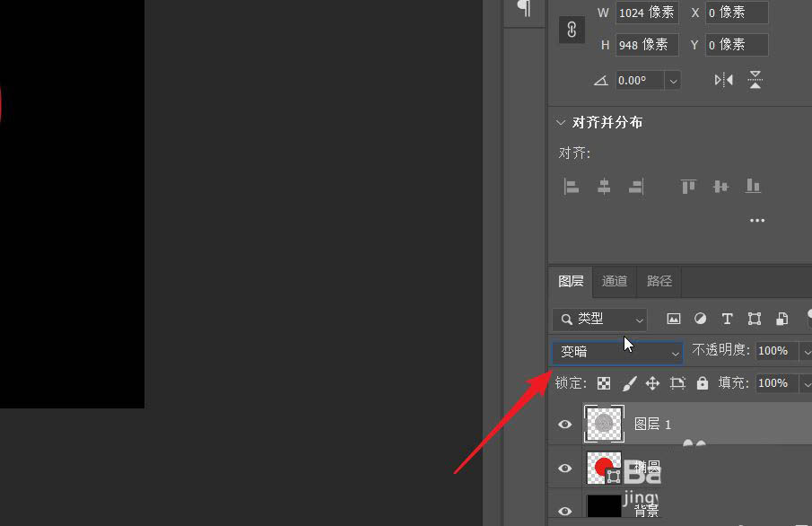Edit the rotation angle field 0.00°
This screenshot has width=812, height=526.
(640, 80)
